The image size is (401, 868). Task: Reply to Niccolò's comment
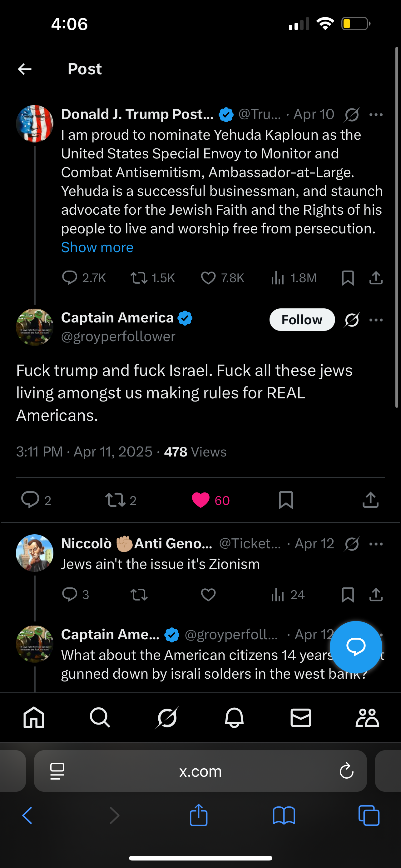70,595
